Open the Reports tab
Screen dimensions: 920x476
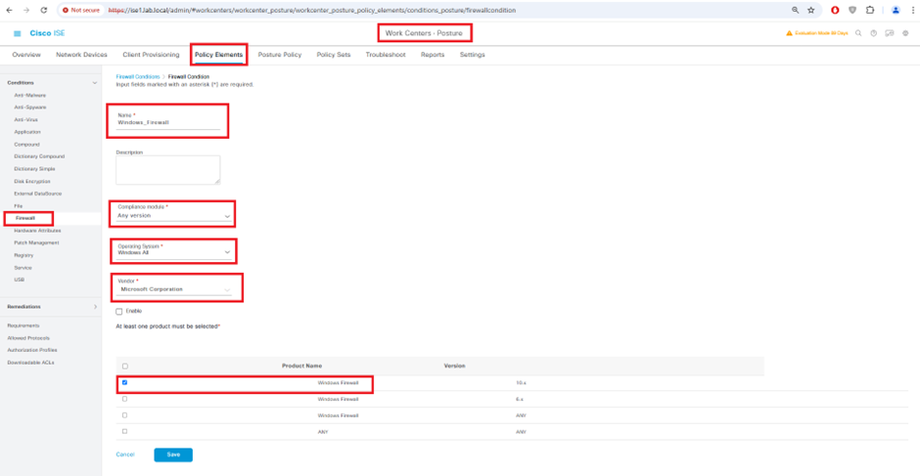pyautogui.click(x=432, y=55)
